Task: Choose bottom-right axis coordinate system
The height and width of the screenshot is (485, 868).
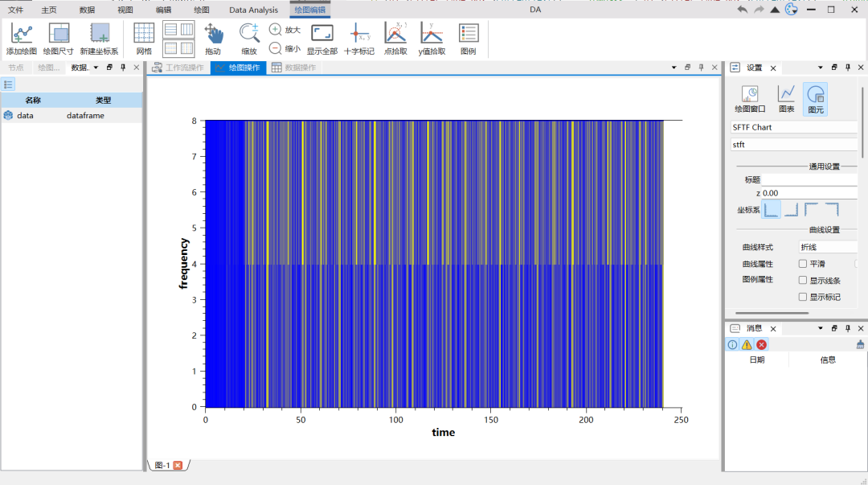Action: coord(792,209)
